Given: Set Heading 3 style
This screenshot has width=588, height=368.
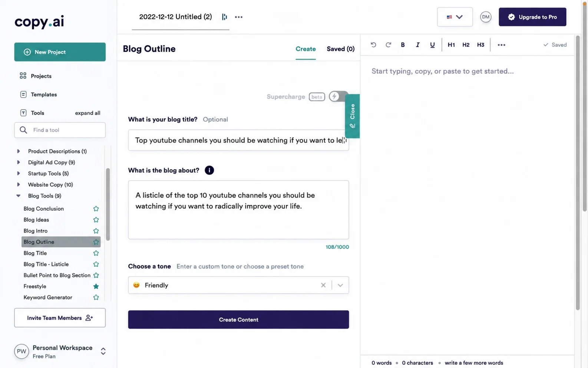Looking at the screenshot, I should click(x=480, y=45).
